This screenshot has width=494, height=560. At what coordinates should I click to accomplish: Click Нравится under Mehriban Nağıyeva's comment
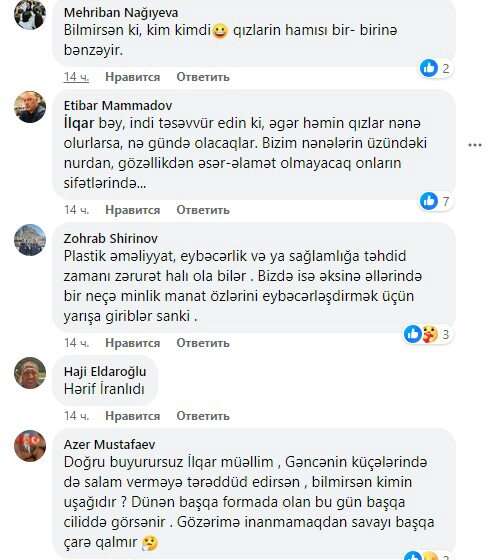(133, 77)
